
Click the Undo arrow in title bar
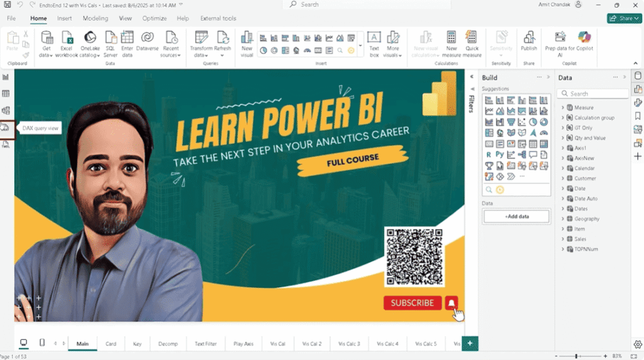pos(20,5)
